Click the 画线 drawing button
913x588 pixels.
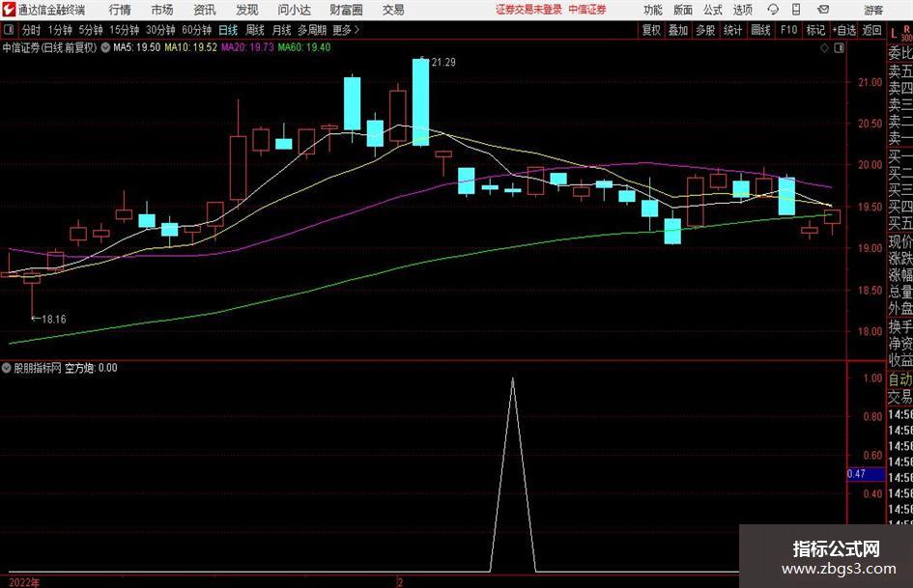(x=760, y=30)
